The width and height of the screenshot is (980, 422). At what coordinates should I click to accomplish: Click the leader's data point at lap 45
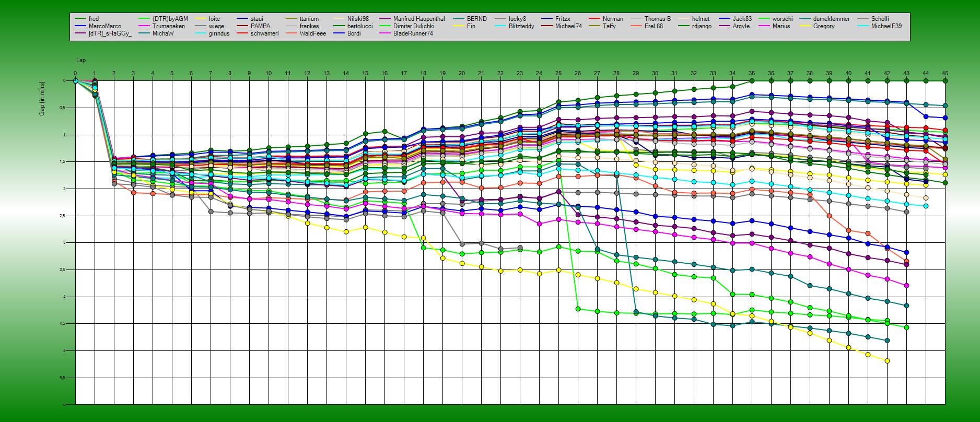click(x=945, y=81)
